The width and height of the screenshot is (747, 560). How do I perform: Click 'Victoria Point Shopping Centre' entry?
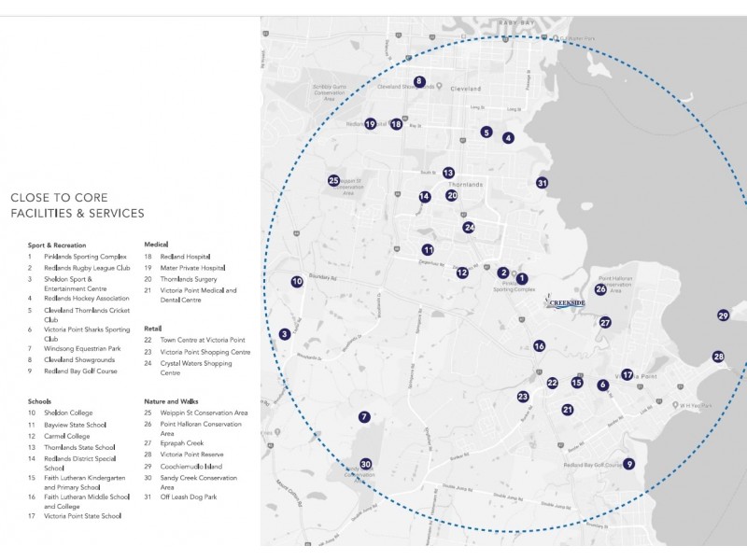(205, 352)
